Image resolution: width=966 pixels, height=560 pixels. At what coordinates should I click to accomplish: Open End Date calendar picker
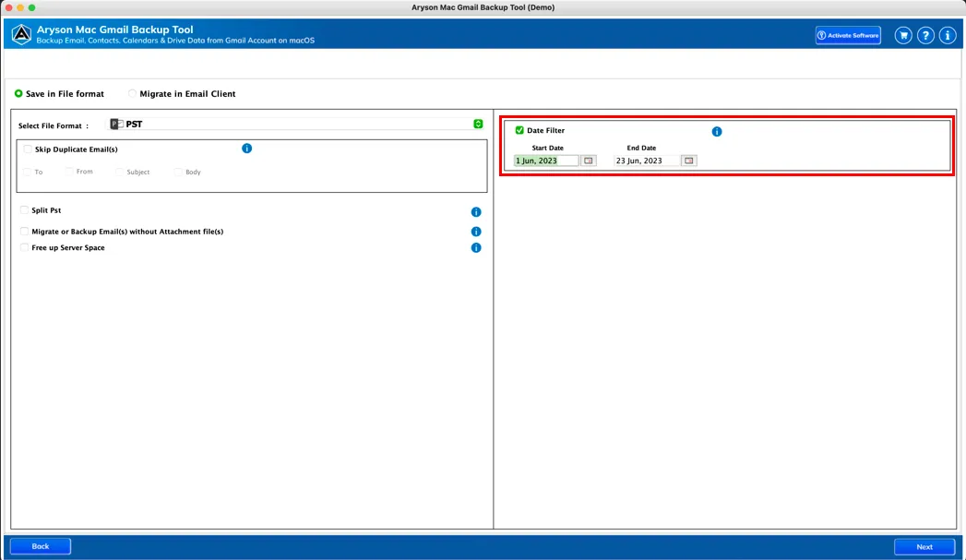click(x=689, y=161)
